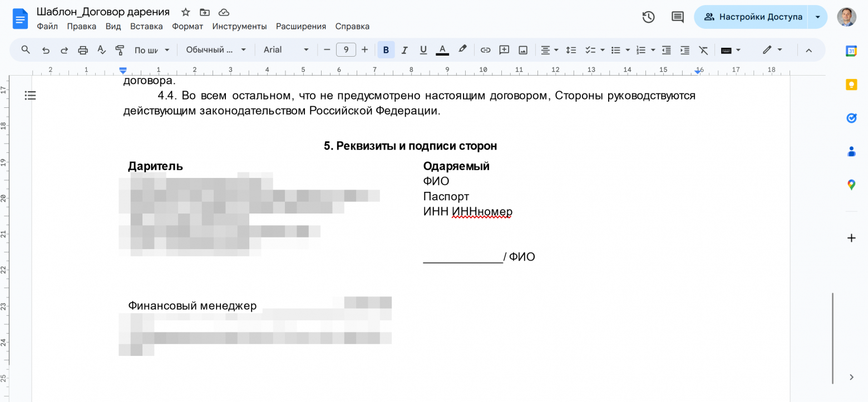Viewport: 868px width, 402px height.
Task: Open the search menus magnifier tool
Action: [26, 49]
